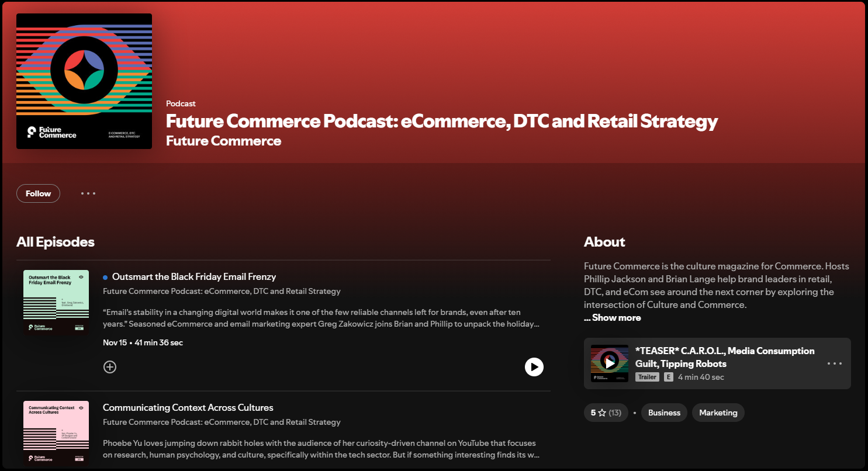
Task: Open the Outsmart the Black Friday Email Frenzy title
Action: coord(194,276)
